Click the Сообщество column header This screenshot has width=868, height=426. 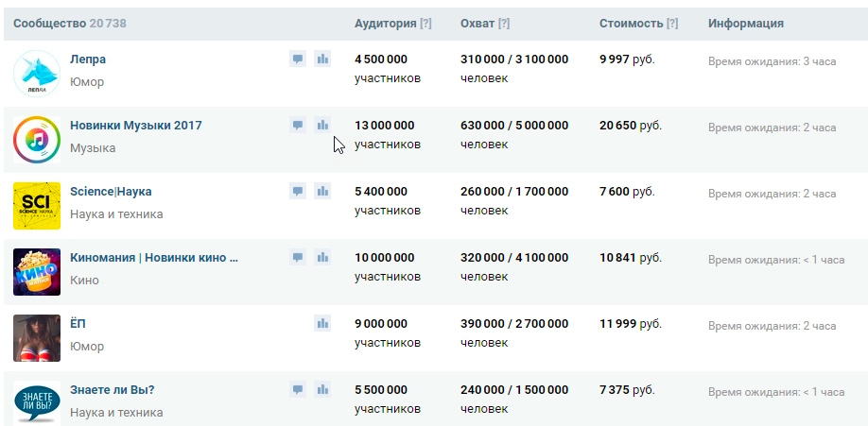(x=50, y=24)
